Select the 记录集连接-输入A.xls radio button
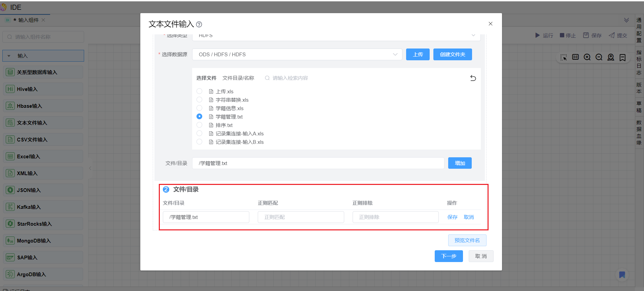Screen dimensions: 644x291 pos(200,133)
